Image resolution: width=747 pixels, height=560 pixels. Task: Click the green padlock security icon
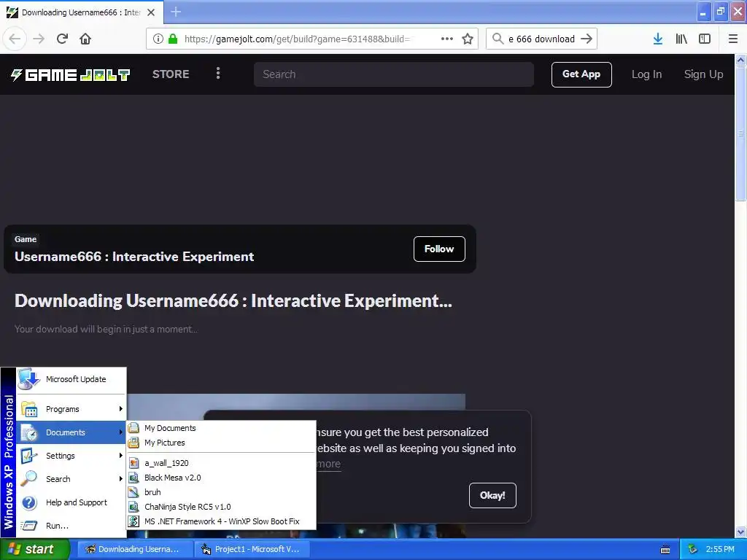click(173, 39)
